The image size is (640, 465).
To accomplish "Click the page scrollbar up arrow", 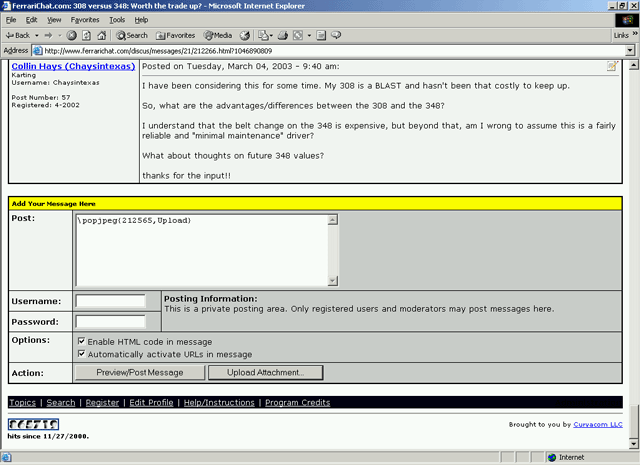I will 633,65.
